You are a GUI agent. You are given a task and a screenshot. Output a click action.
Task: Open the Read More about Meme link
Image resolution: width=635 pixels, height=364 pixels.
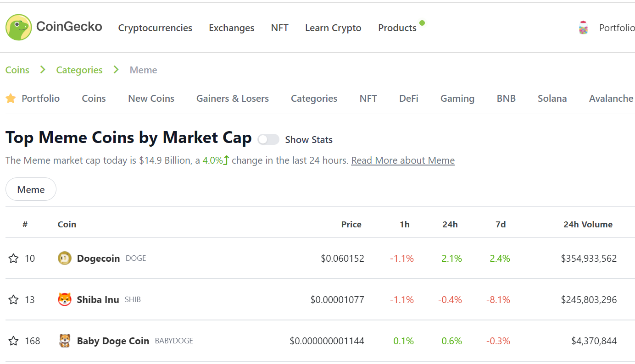403,160
